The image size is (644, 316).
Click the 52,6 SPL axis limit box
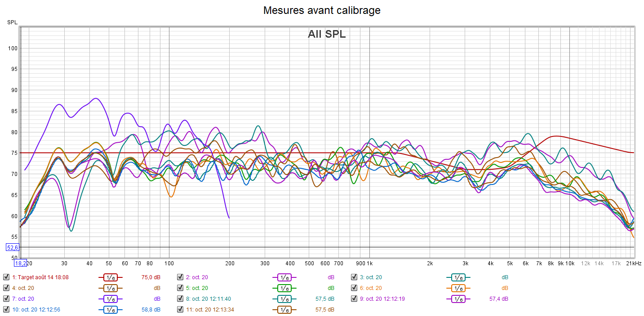coord(12,247)
